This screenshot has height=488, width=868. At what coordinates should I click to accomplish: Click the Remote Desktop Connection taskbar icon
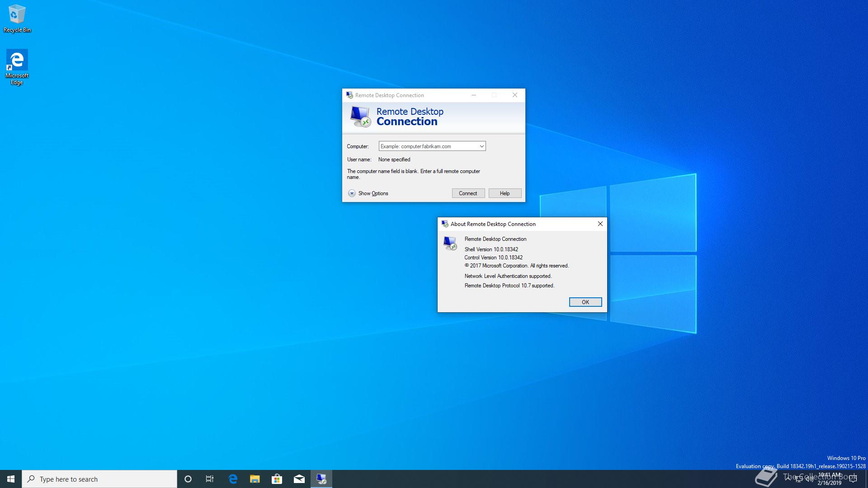point(321,479)
